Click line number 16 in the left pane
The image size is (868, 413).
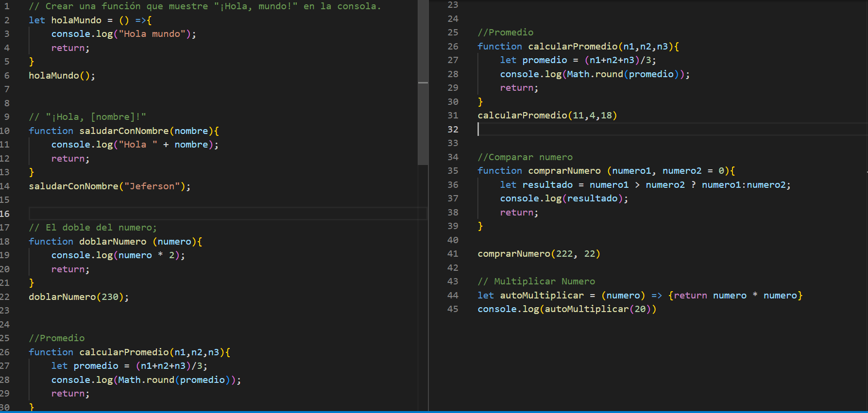(x=5, y=214)
